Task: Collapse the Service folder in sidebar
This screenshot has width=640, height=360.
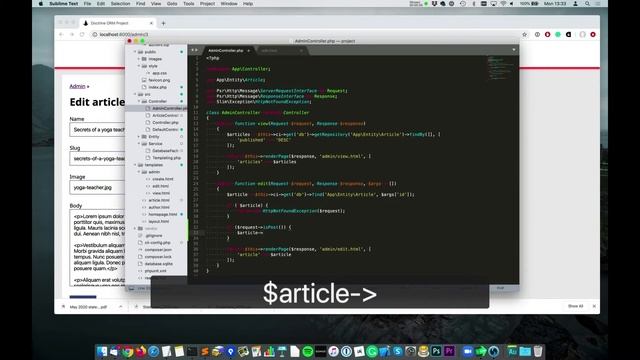Action: coord(139,144)
